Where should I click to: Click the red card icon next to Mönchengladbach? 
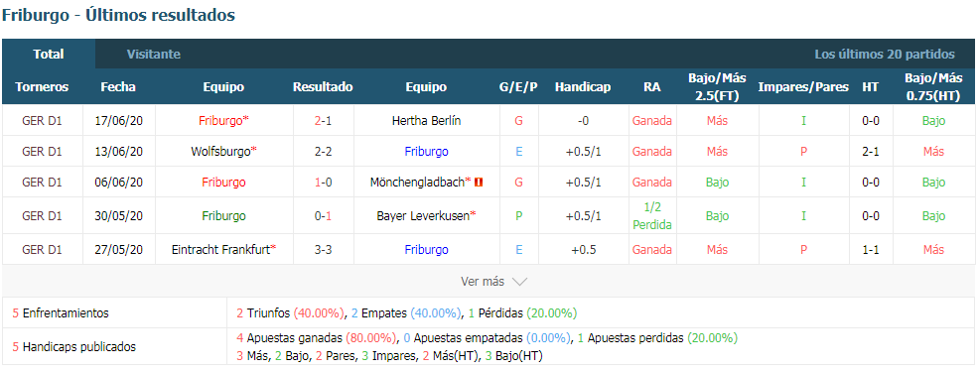(x=480, y=183)
